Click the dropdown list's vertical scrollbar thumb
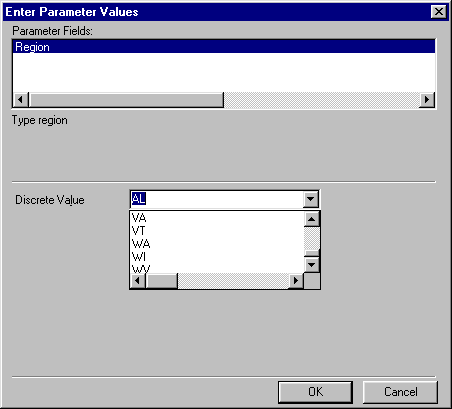 click(x=312, y=253)
